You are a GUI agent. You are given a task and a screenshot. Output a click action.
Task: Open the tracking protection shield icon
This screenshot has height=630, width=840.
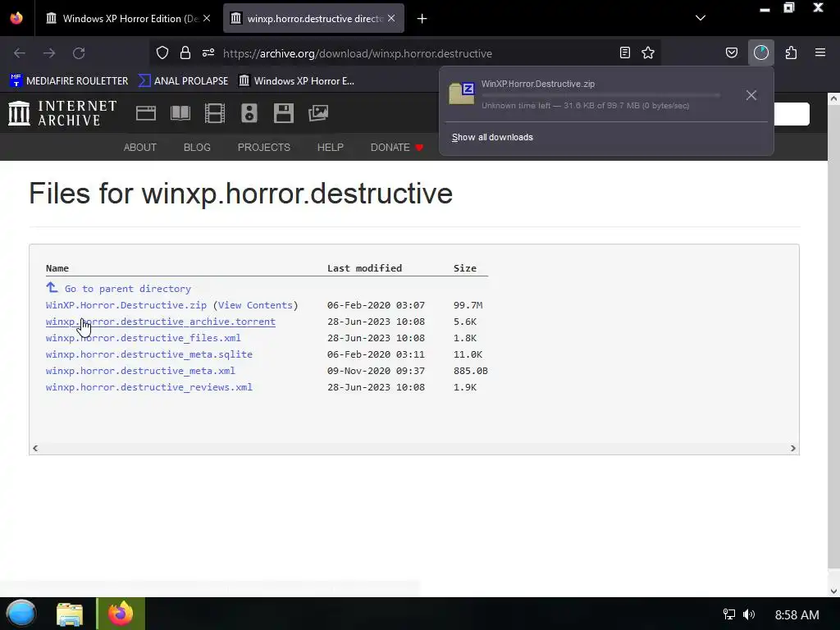(x=162, y=52)
